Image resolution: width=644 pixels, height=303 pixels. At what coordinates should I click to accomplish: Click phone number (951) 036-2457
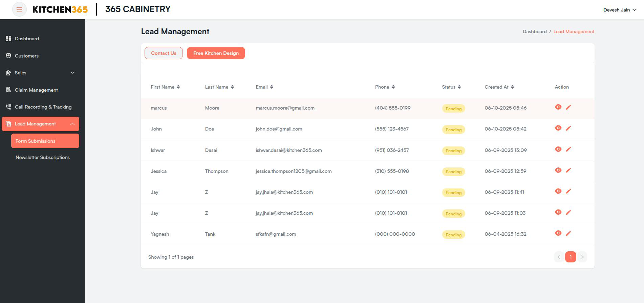pyautogui.click(x=392, y=150)
